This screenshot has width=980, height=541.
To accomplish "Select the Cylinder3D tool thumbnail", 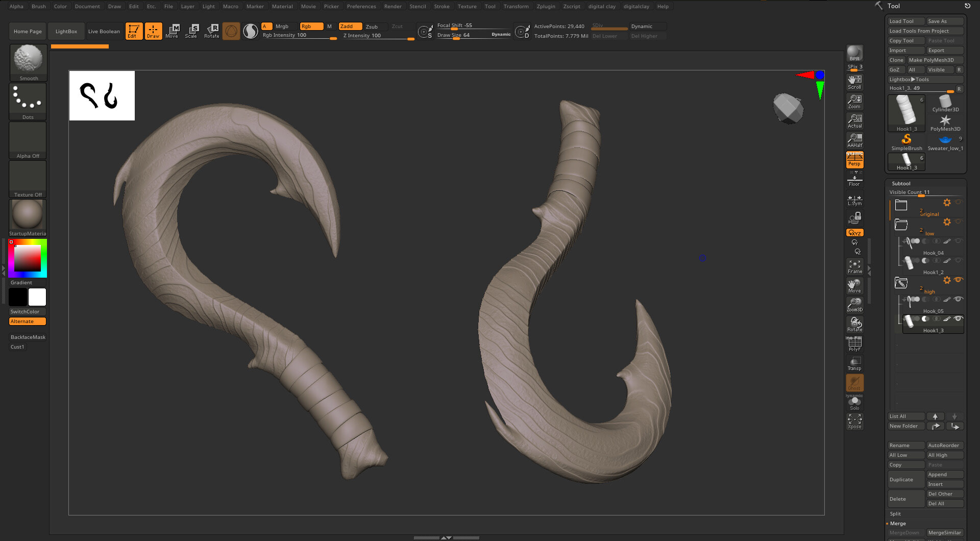I will 945,104.
